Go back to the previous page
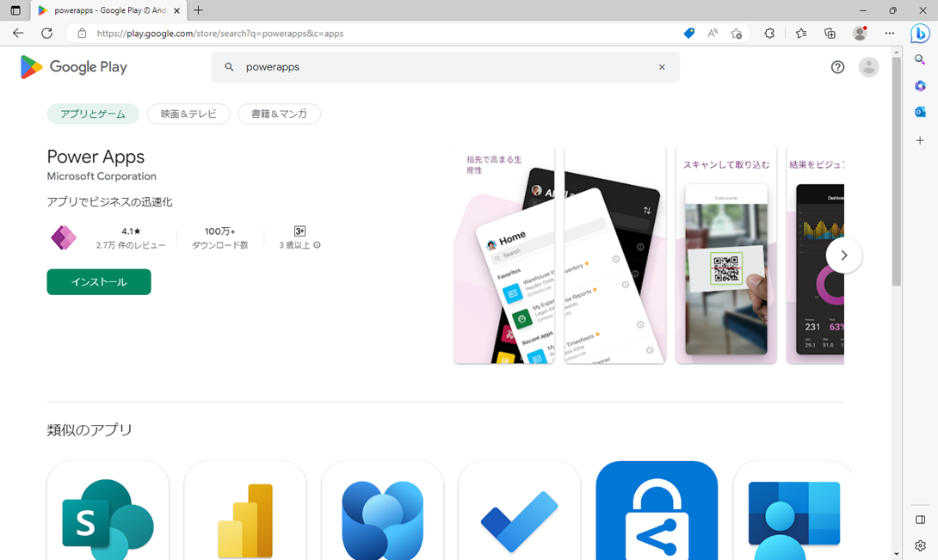 18,34
